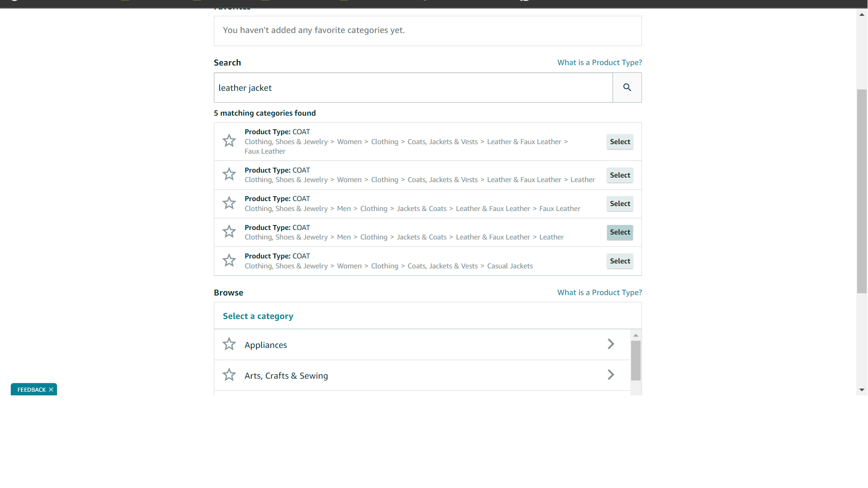Viewport: 868px width, 488px height.
Task: Click the magnifying glass search icon
Action: (x=627, y=87)
